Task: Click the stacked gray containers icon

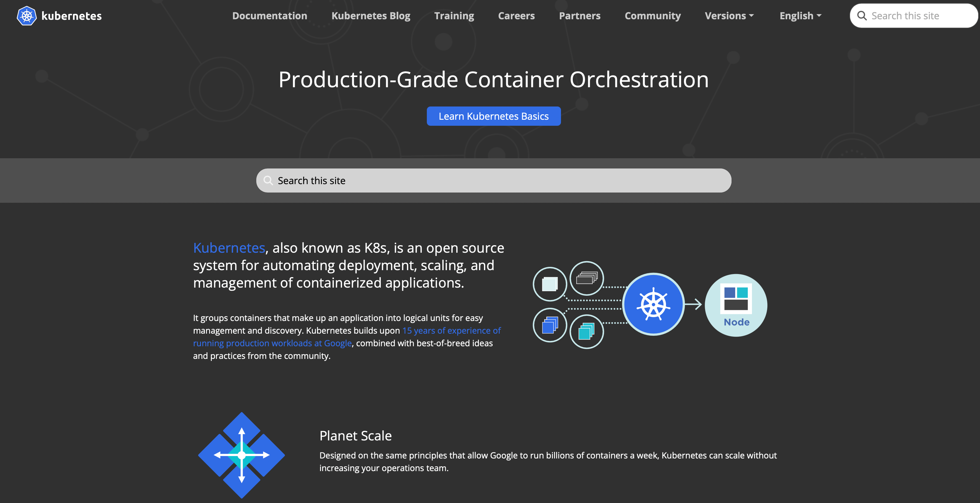Action: [587, 278]
